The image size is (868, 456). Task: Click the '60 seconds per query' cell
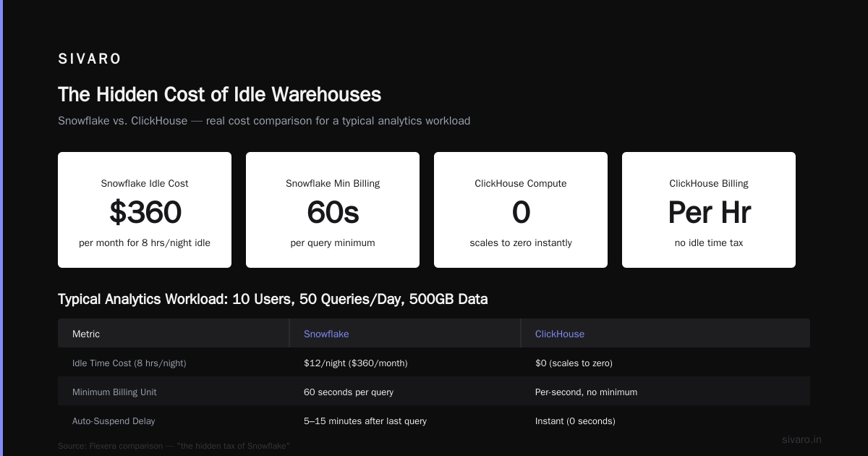pos(349,392)
